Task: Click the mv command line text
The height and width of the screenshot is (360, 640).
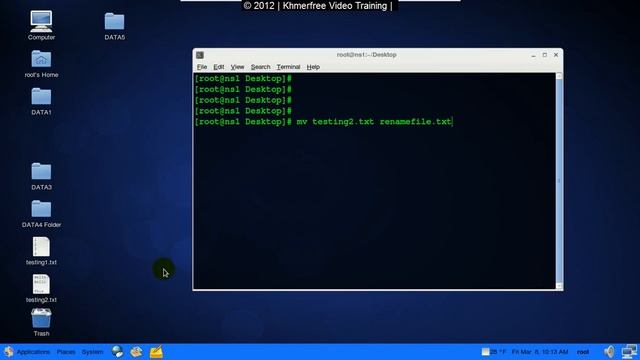Action: coord(374,122)
